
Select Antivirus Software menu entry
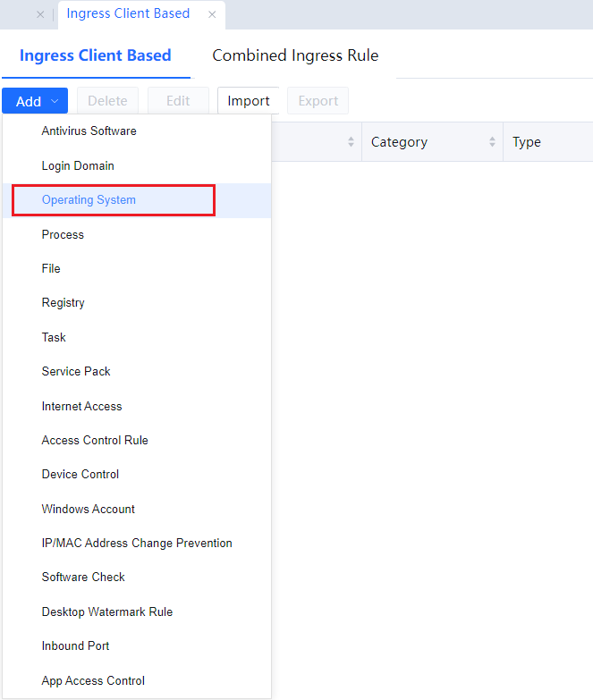(89, 131)
